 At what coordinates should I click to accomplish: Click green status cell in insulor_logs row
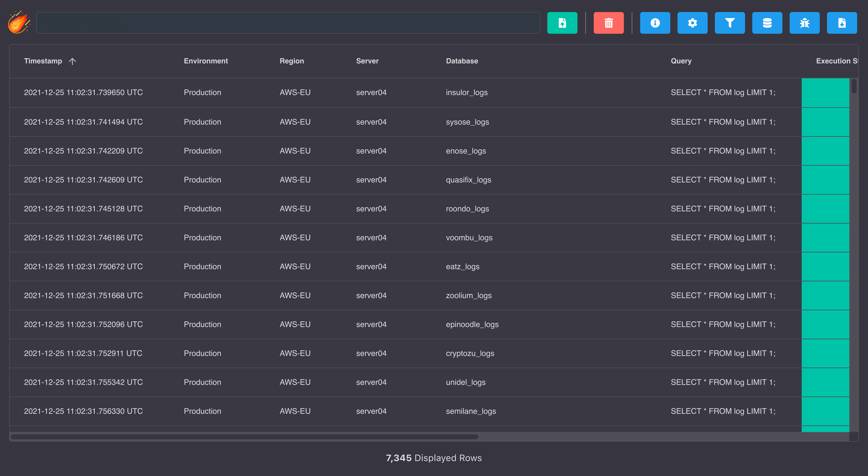point(825,93)
